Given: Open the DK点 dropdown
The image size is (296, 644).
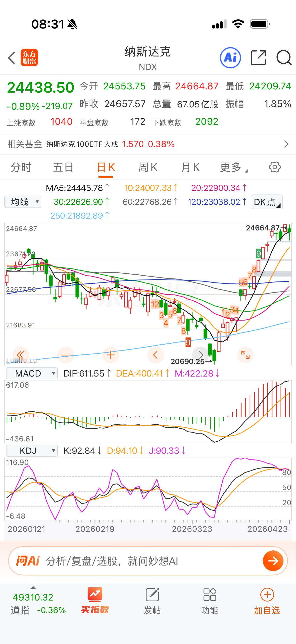Looking at the screenshot, I should pos(267,202).
